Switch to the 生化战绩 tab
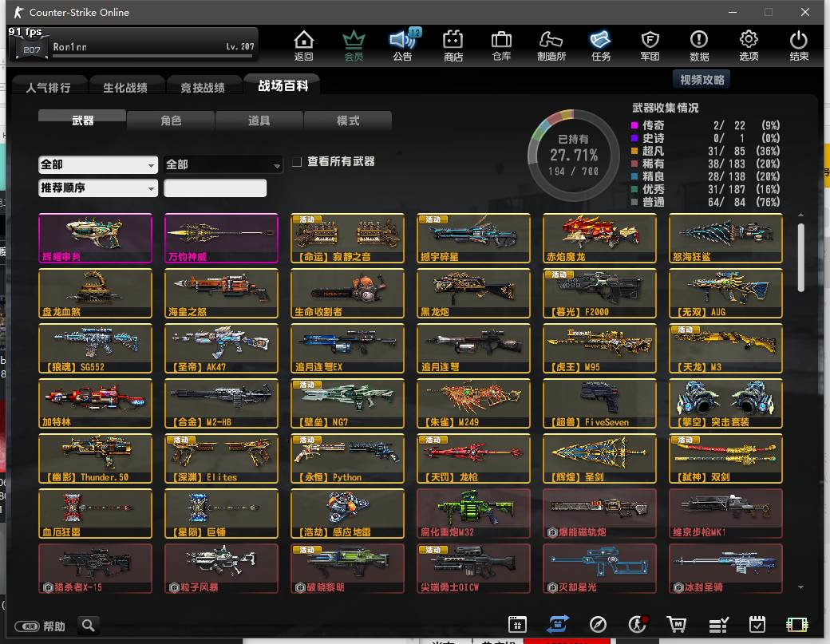Image resolution: width=830 pixels, height=644 pixels. (126, 87)
